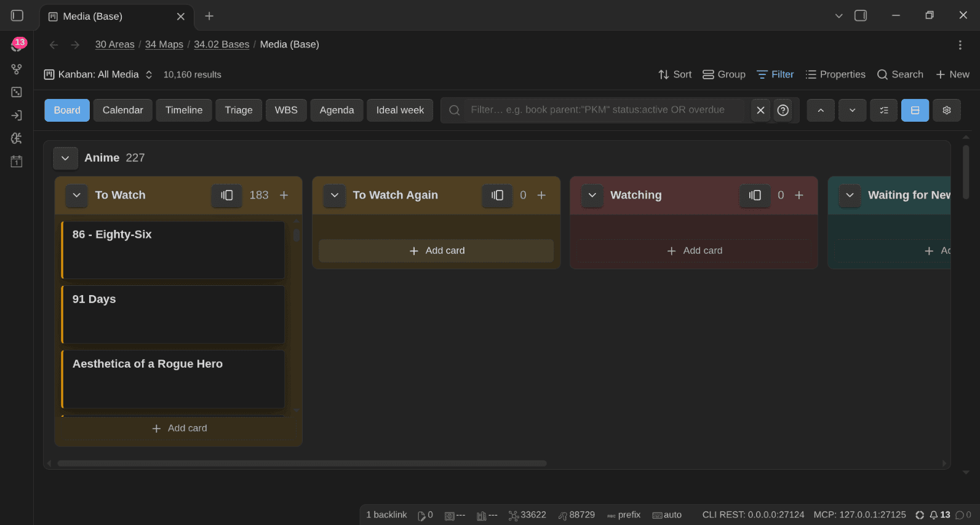Collapse the To Watch Again column
This screenshot has width=980, height=525.
334,195
